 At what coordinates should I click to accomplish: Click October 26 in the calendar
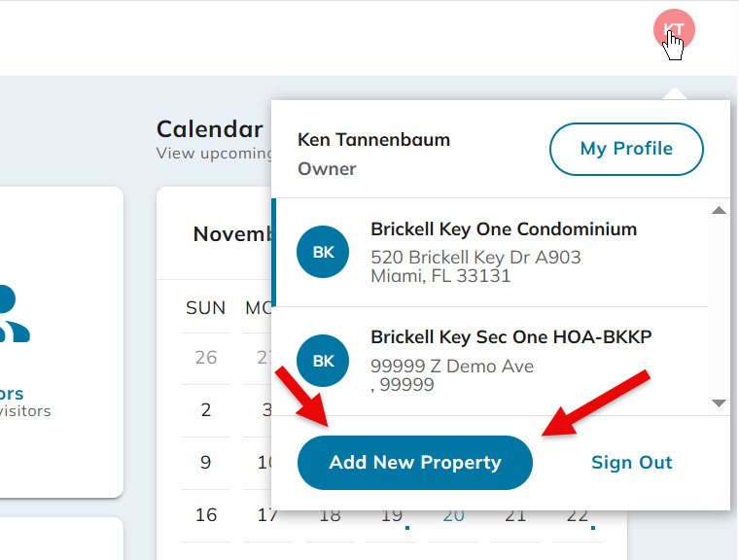pos(205,357)
